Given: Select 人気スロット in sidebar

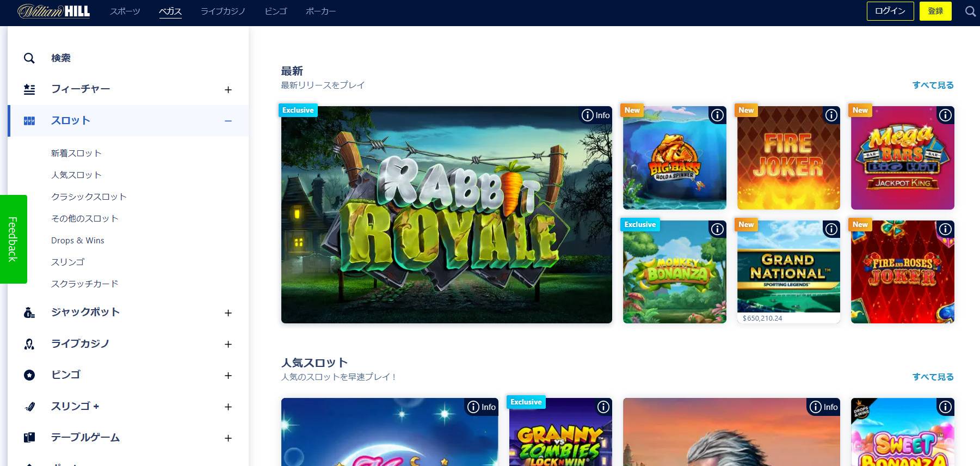Looking at the screenshot, I should point(76,175).
